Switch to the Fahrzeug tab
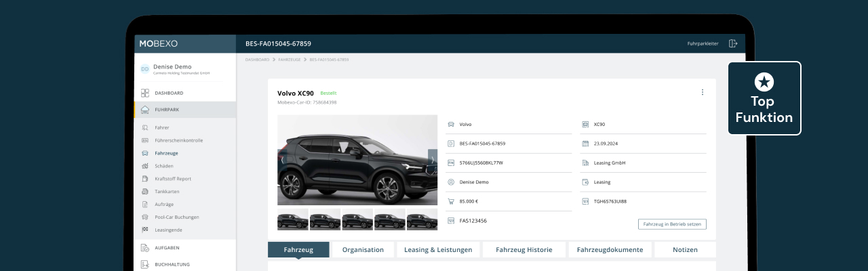The height and width of the screenshot is (271, 868). (298, 249)
